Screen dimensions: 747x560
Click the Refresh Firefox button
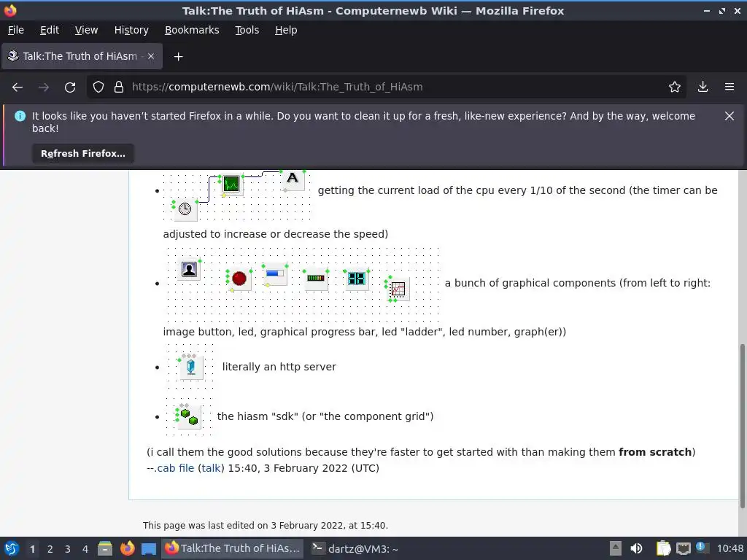(83, 153)
